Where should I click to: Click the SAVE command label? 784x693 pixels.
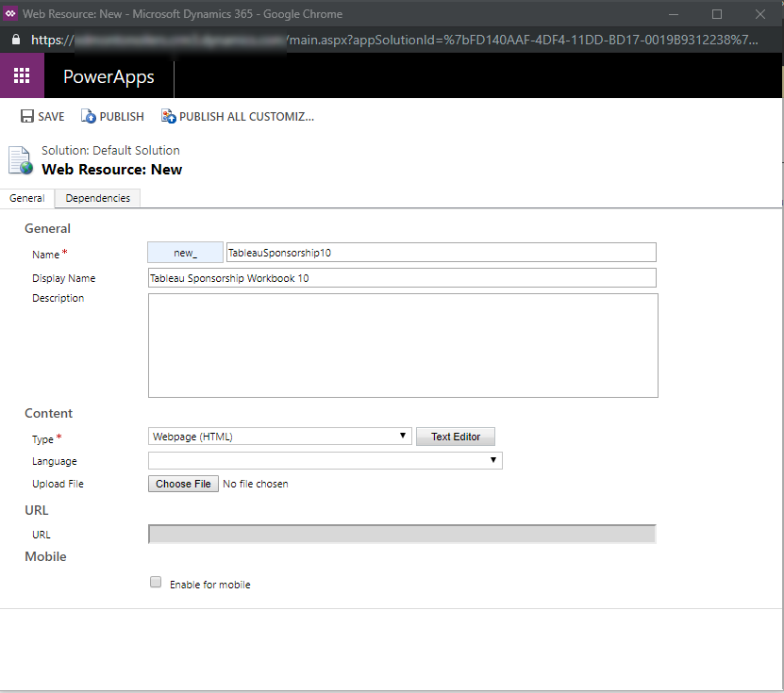click(x=51, y=116)
